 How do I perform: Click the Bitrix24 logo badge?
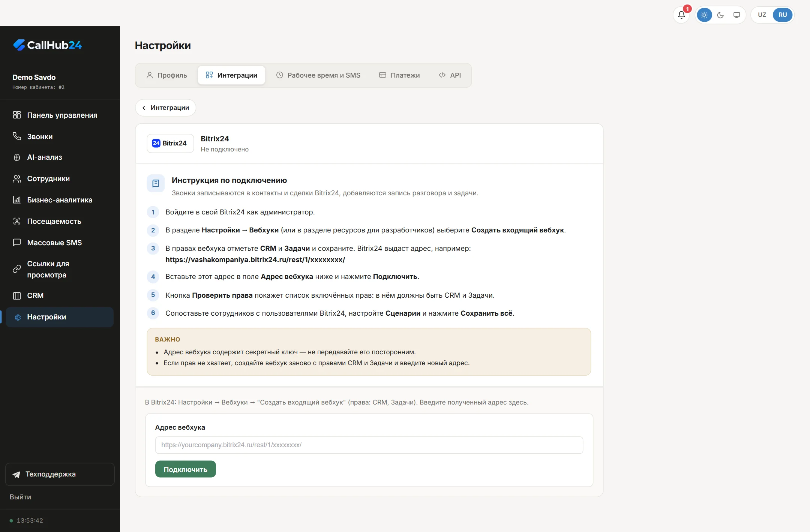point(170,143)
